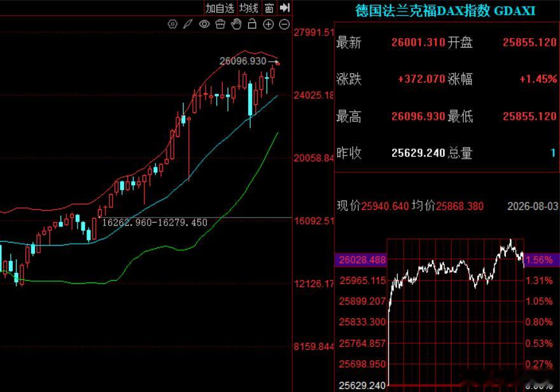Click the 16262.960-16279.450 gap annotation
This screenshot has height=392, width=560.
[x=155, y=223]
